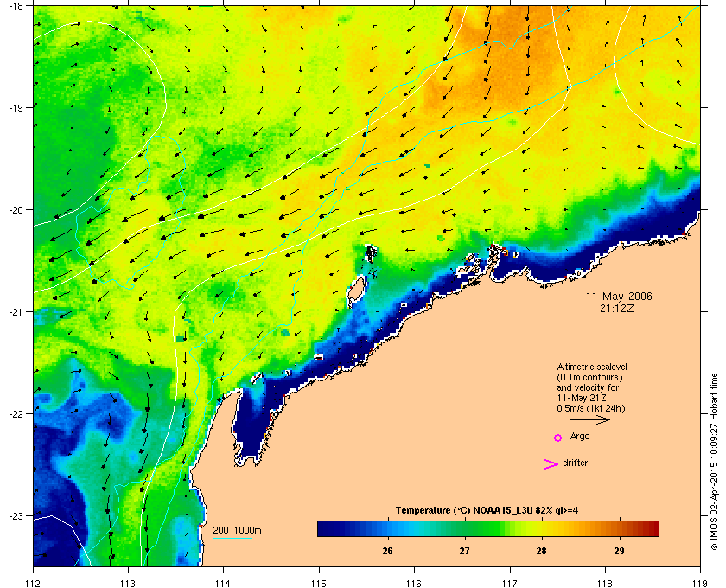Click the latitude axis label -22
The height and width of the screenshot is (588, 726).
click(x=16, y=414)
